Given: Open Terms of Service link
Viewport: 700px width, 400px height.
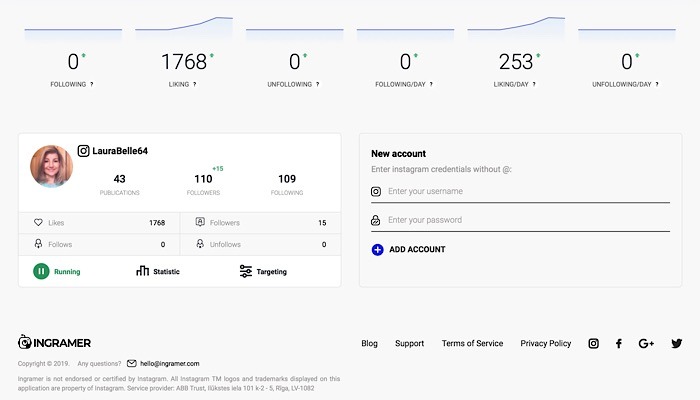Looking at the screenshot, I should (x=472, y=343).
